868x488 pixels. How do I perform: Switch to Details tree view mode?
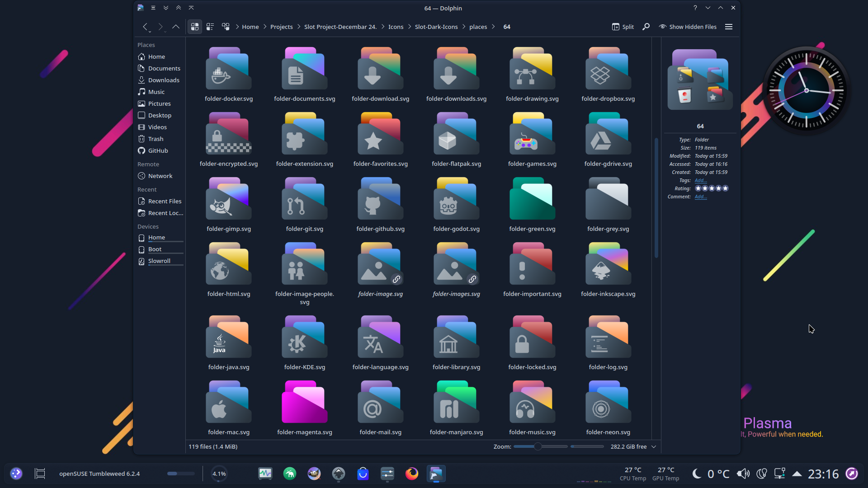[x=226, y=27]
